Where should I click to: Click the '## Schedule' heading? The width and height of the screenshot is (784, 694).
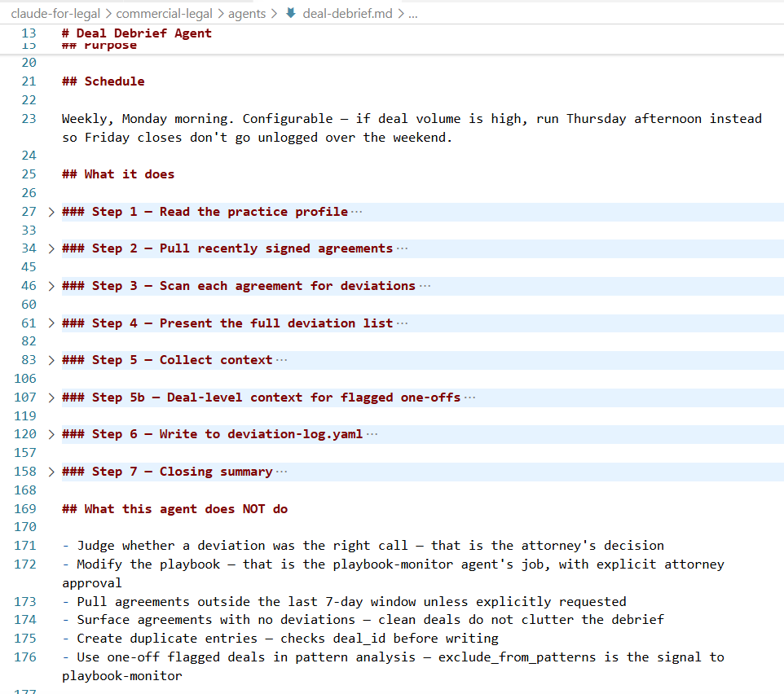[x=104, y=81]
